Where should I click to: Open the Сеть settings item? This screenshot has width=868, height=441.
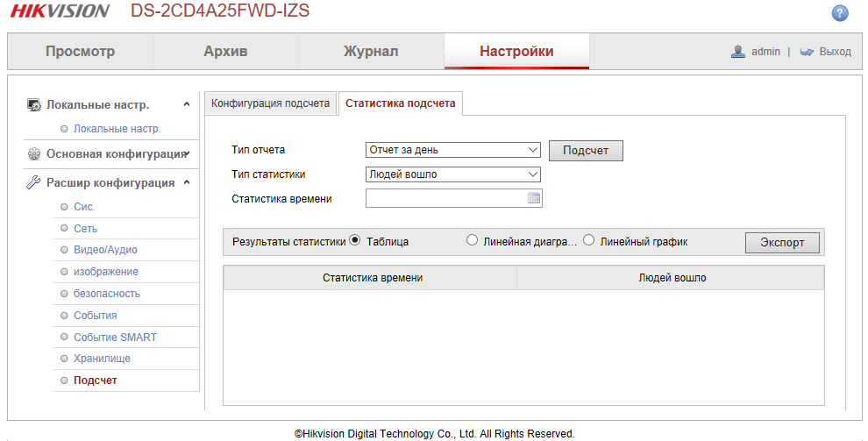(x=85, y=229)
